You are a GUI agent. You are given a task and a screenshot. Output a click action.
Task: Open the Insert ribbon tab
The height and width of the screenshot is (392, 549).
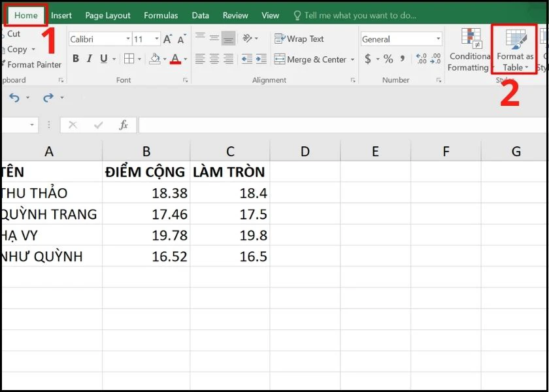[61, 16]
